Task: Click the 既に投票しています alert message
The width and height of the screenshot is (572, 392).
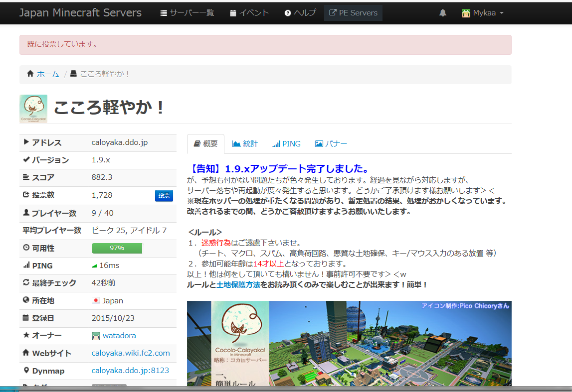Action: coord(265,45)
